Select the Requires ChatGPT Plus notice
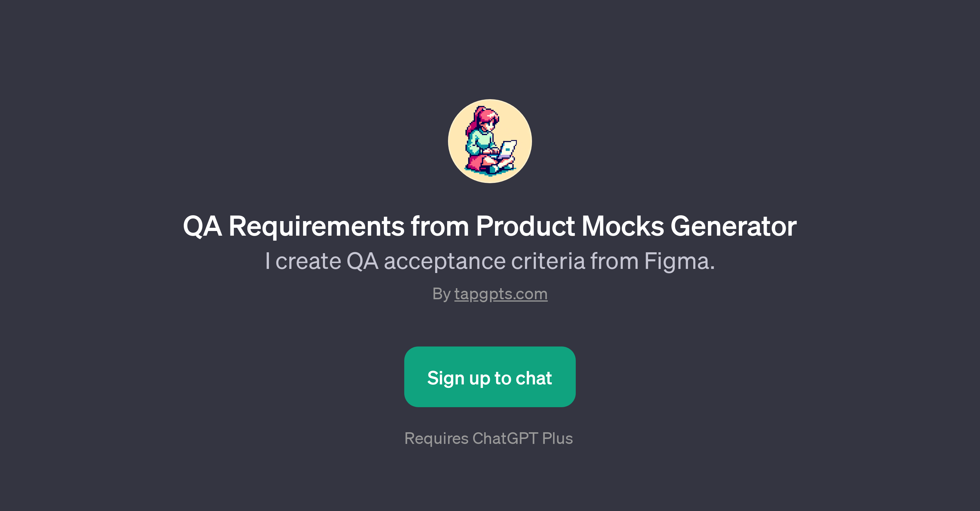980x511 pixels. 490,438
